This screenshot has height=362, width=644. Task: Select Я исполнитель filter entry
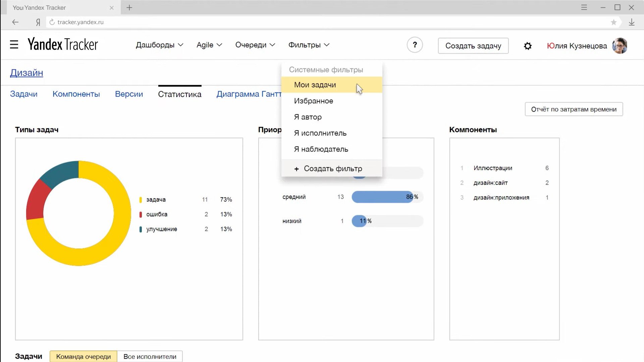pos(320,133)
